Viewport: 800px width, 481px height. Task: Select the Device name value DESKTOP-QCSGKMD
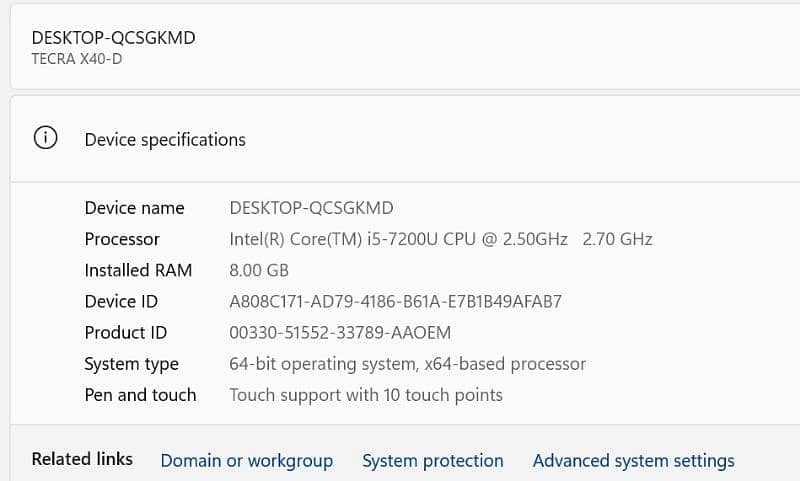click(x=311, y=208)
